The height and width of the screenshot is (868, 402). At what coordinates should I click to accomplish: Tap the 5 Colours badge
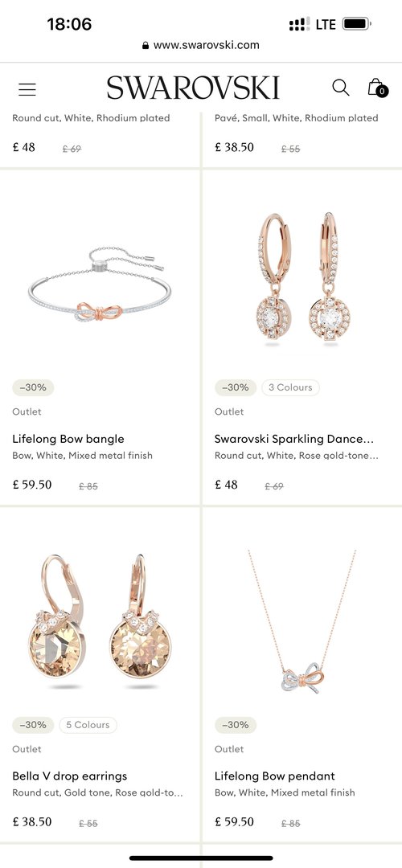coord(88,725)
